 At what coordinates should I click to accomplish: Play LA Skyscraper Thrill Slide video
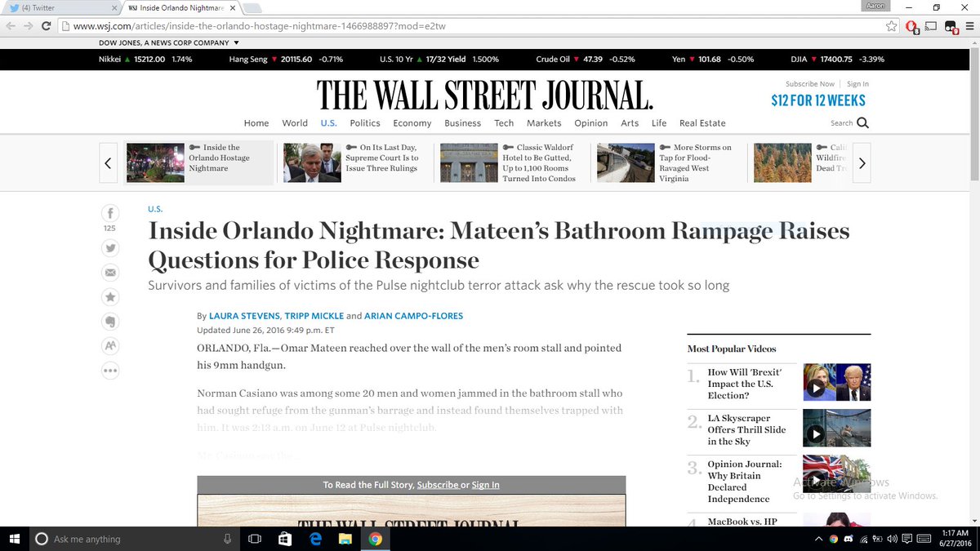tap(837, 428)
